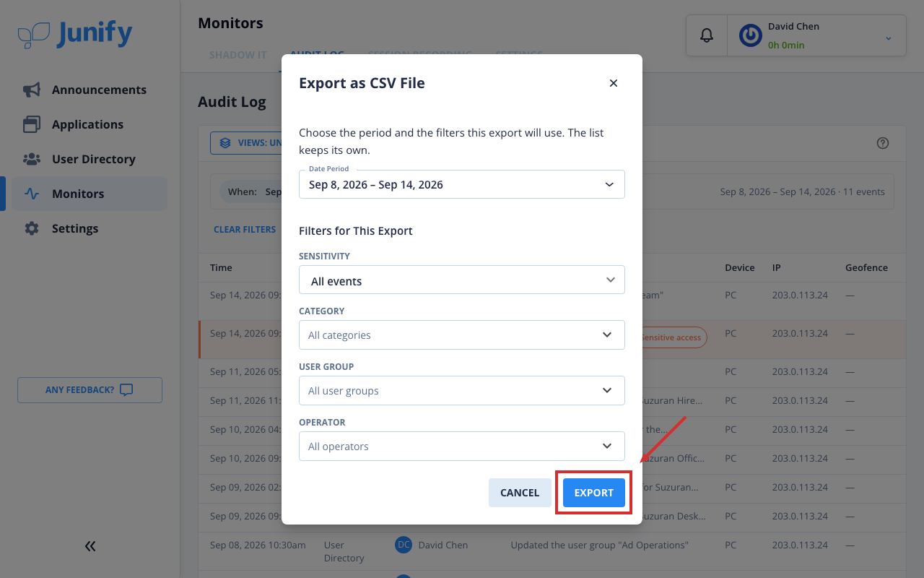924x578 pixels.
Task: Select the Sep 08, 2026 10:30am row time
Action: [x=258, y=545]
